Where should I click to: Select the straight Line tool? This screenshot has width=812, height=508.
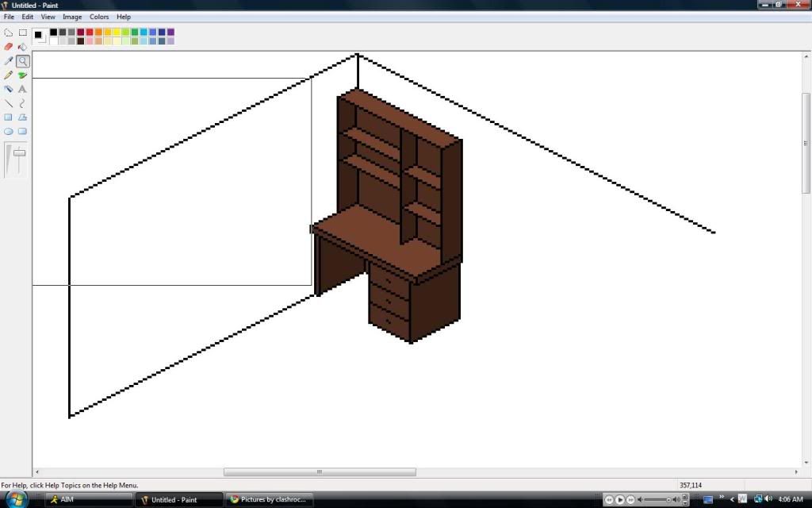9,104
